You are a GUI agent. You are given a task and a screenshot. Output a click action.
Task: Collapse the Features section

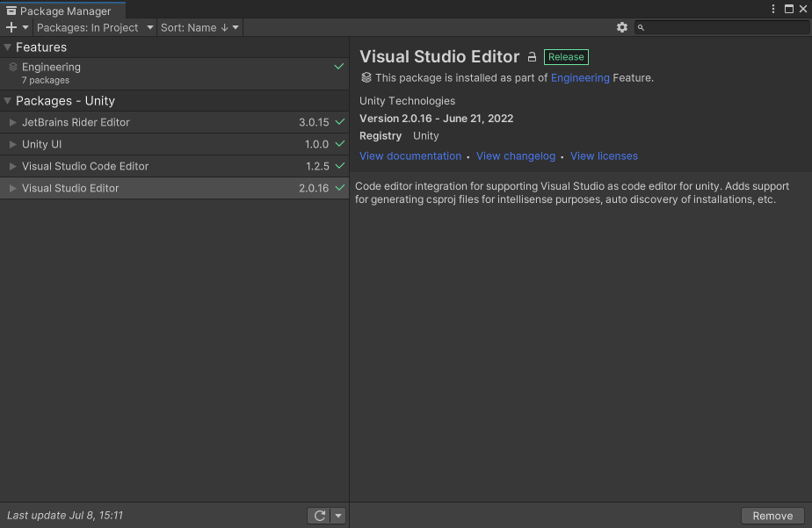coord(7,47)
